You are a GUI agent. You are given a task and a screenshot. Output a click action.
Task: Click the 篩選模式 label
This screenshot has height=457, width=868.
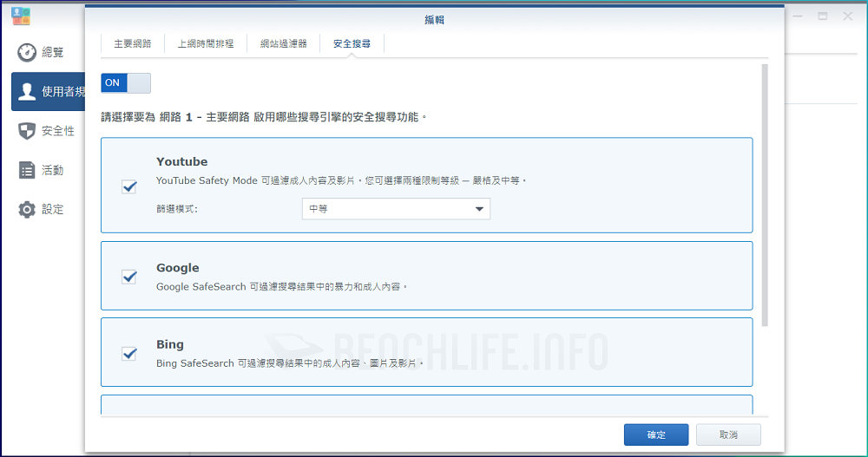tap(176, 209)
